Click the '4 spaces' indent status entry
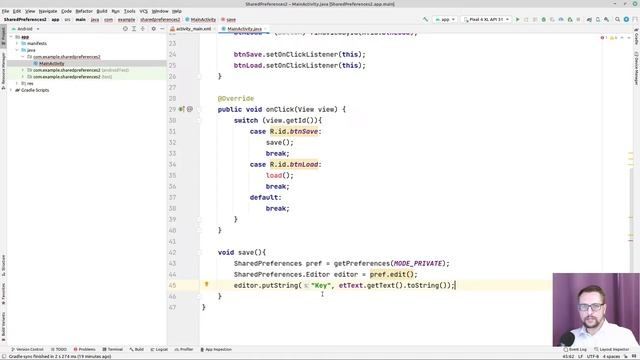 pos(611,356)
